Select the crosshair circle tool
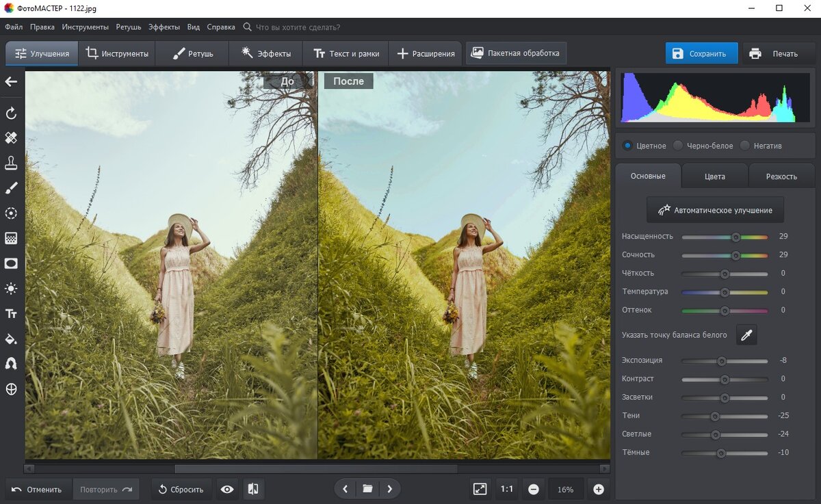 [x=11, y=389]
